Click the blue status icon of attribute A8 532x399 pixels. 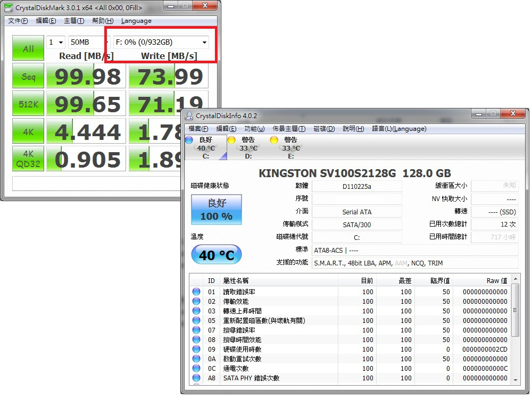tap(196, 378)
